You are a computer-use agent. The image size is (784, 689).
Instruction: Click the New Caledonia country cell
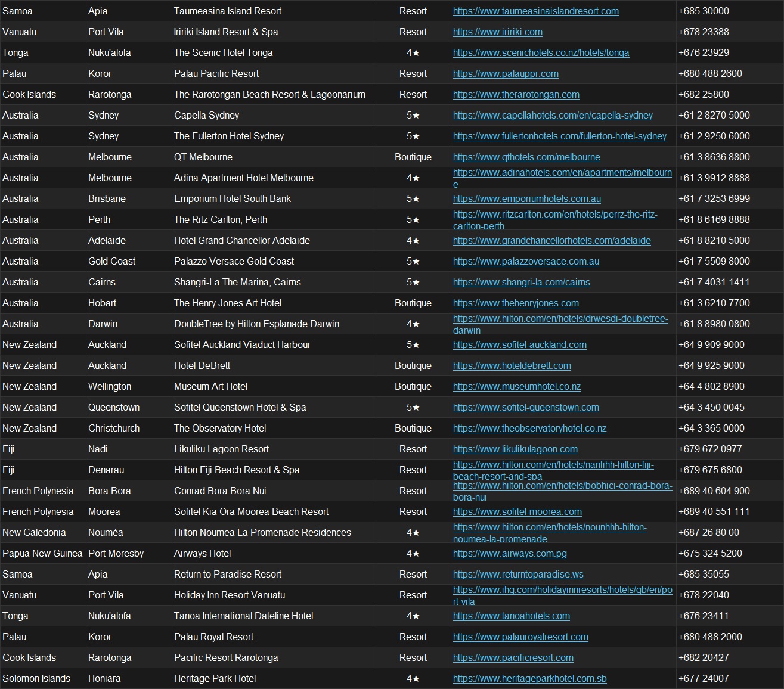pyautogui.click(x=43, y=532)
